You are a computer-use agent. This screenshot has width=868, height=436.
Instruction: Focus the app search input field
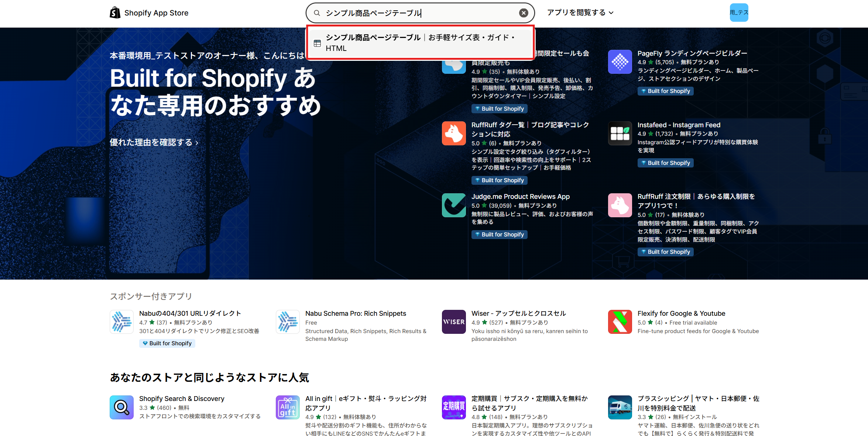tap(420, 13)
